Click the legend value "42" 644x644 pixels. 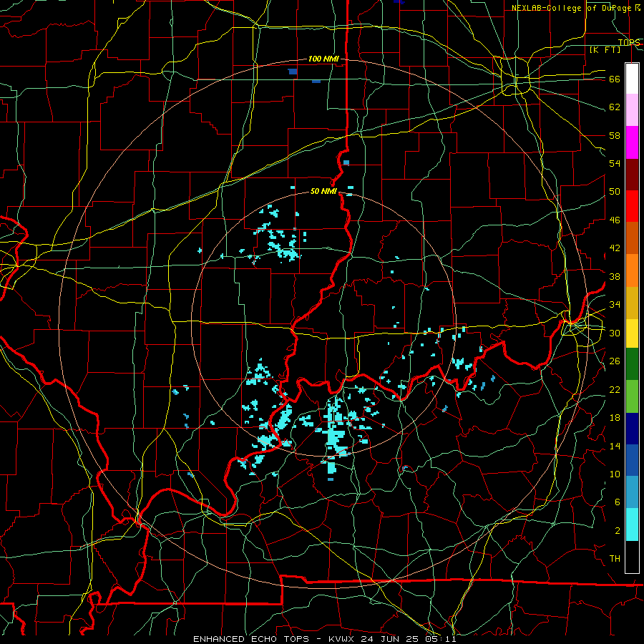click(615, 248)
